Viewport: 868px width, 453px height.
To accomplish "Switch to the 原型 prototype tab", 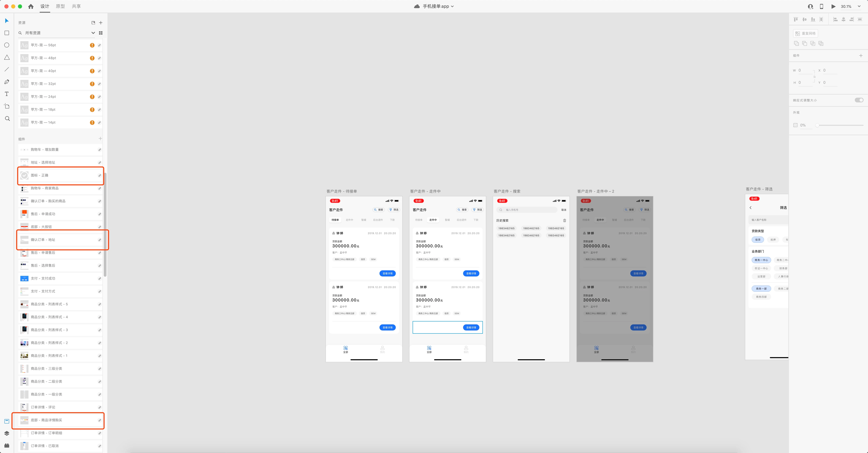I will click(x=60, y=6).
